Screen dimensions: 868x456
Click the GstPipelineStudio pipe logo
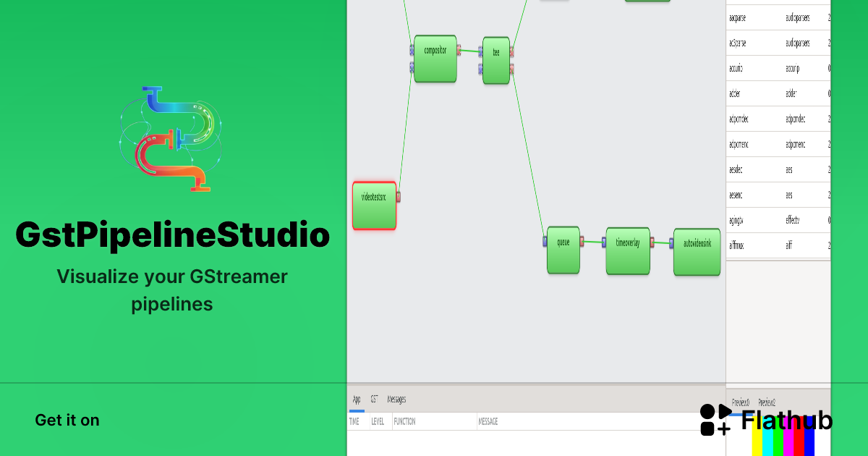pyautogui.click(x=171, y=139)
